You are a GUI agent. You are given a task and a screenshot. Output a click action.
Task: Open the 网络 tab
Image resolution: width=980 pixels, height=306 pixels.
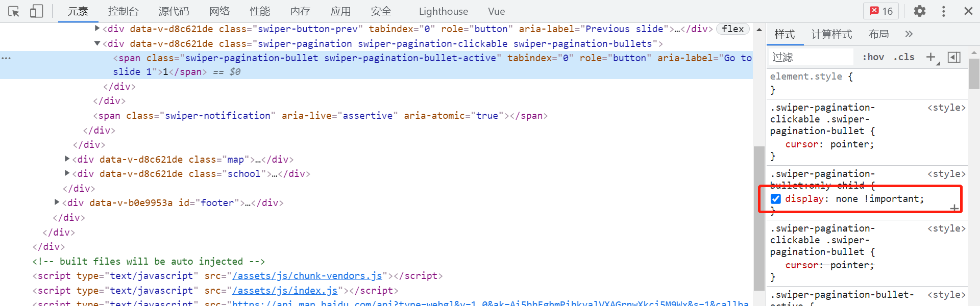click(x=219, y=11)
